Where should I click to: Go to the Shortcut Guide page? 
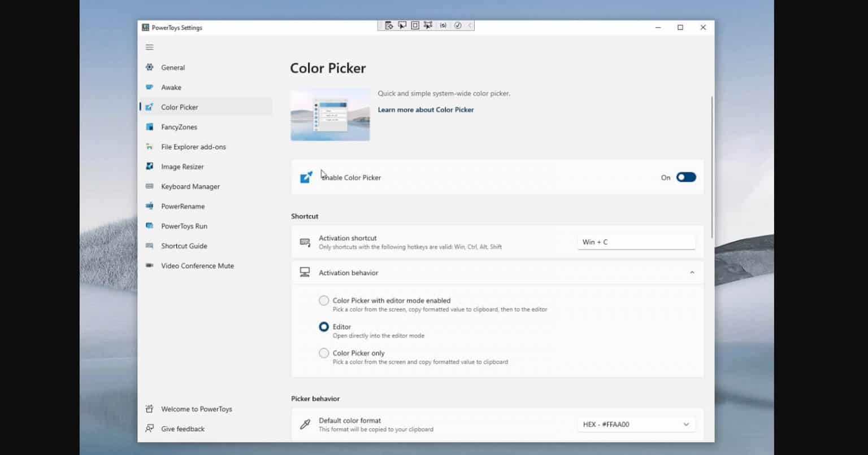[x=184, y=246]
